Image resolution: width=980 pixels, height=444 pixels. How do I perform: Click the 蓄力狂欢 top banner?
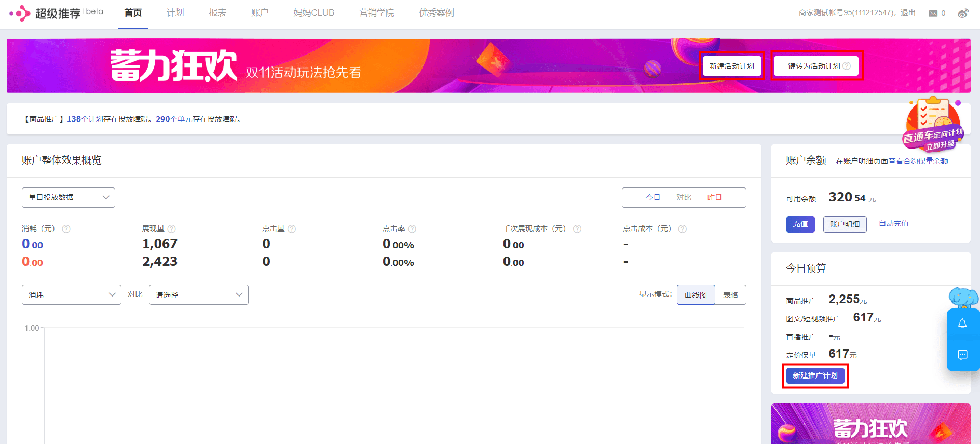tap(488, 66)
